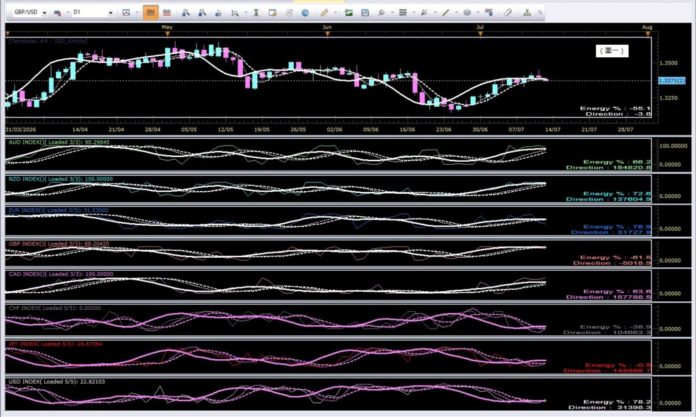Click the icon right of ellipse dropdown

pyautogui.click(x=489, y=13)
